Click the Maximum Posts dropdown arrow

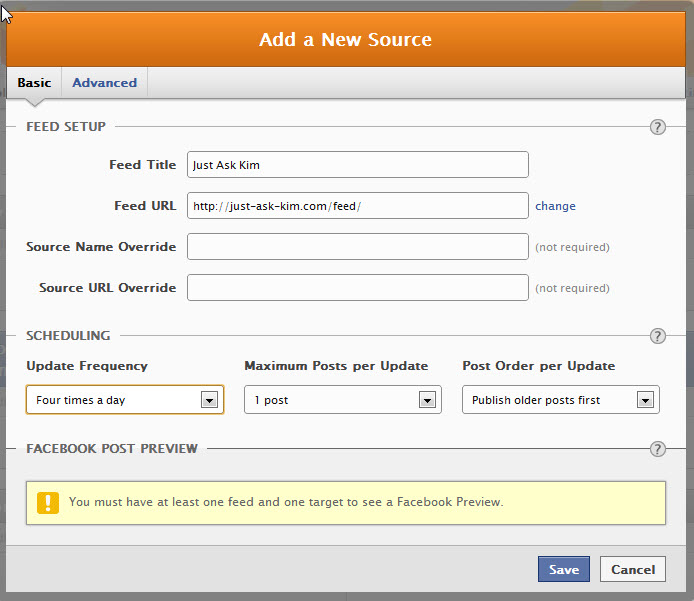point(427,400)
